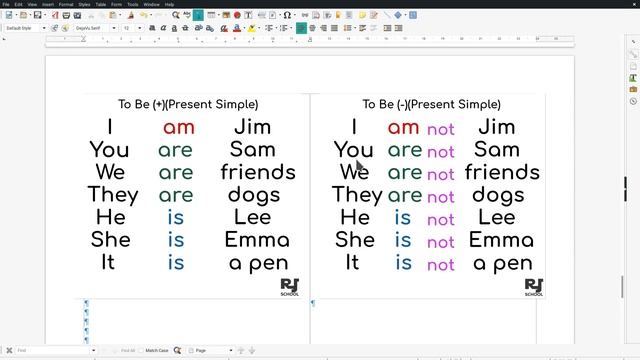This screenshot has height=360, width=640.
Task: Click the Save document icon
Action: point(38,15)
